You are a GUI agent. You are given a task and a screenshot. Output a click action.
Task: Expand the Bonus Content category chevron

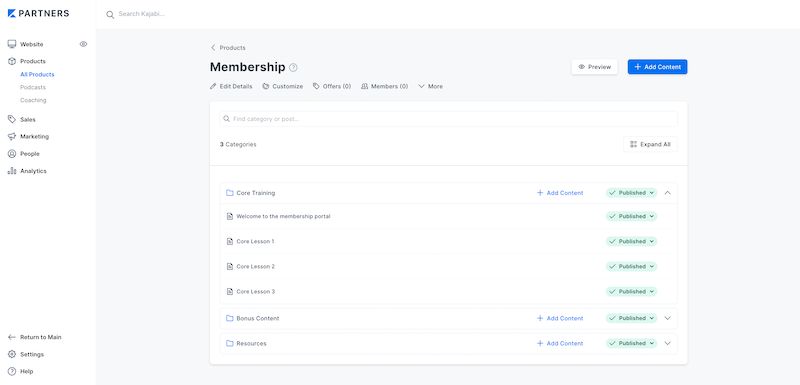667,318
